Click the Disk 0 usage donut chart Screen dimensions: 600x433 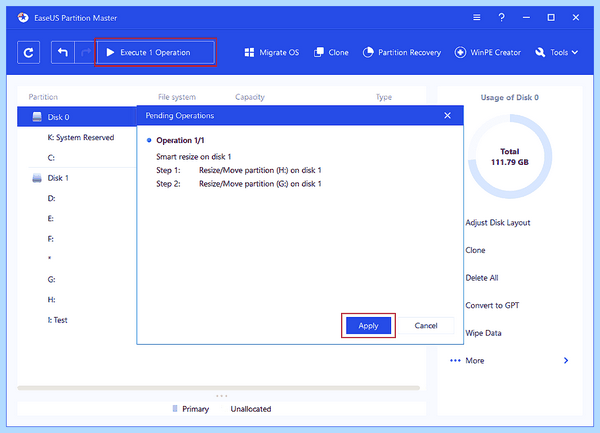(510, 156)
